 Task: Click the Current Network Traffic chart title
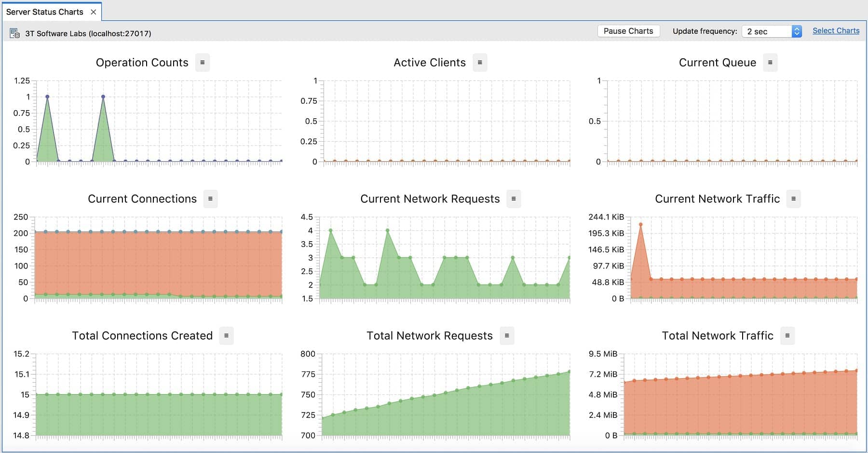[718, 199]
